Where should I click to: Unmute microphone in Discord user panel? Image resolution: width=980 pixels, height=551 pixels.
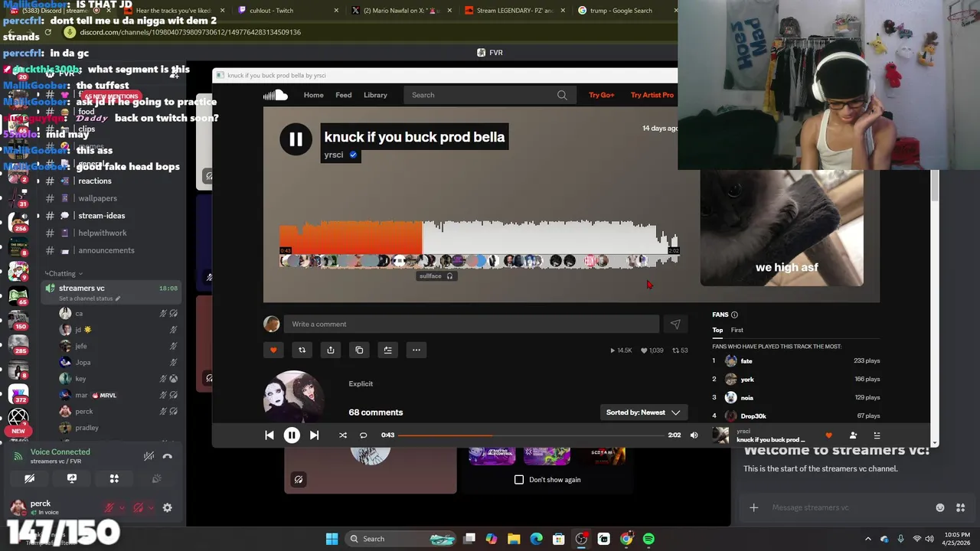tap(109, 507)
